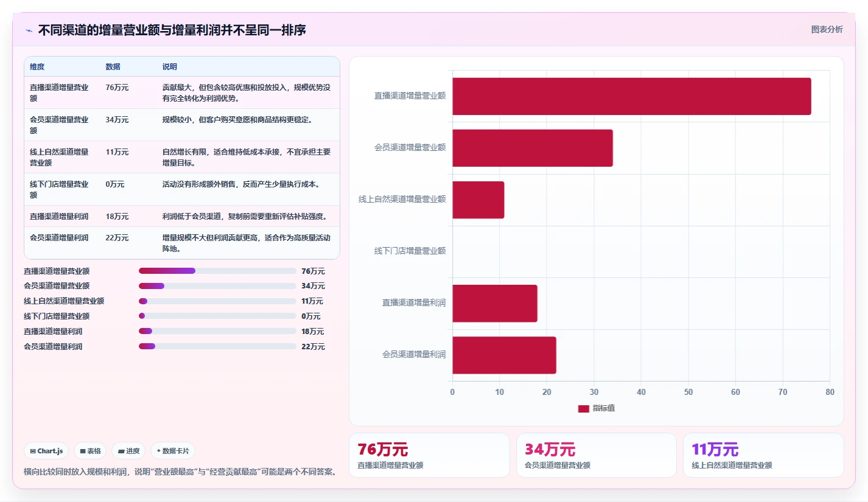Click the 直播渠道增量营业额 progress bar

(x=217, y=271)
